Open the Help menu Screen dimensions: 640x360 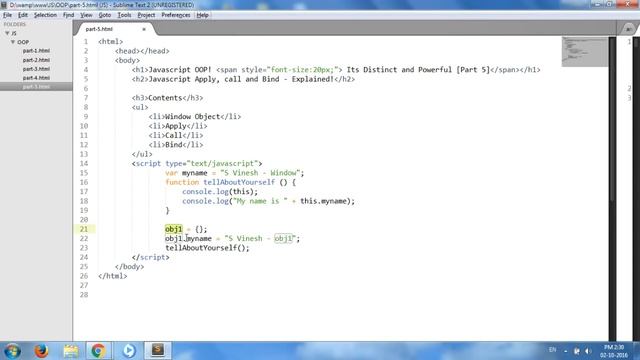tap(202, 15)
